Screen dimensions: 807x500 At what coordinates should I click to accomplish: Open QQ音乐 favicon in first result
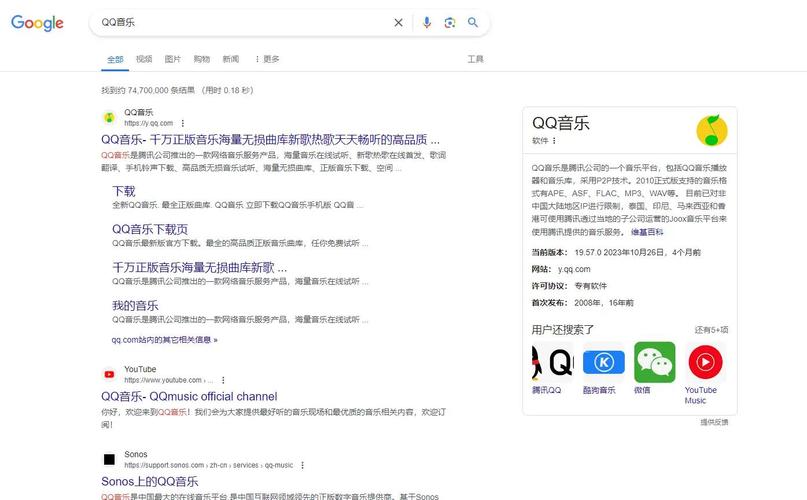[x=109, y=117]
